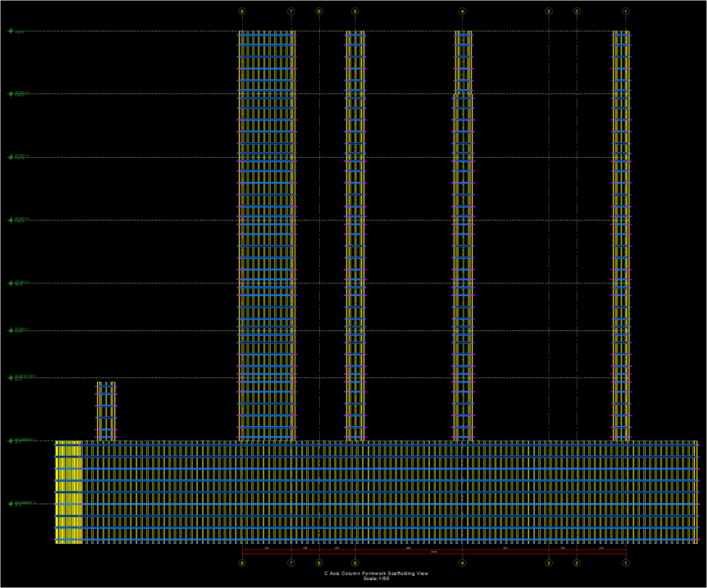Click the STORY 1 level marker

pyautogui.click(x=11, y=330)
